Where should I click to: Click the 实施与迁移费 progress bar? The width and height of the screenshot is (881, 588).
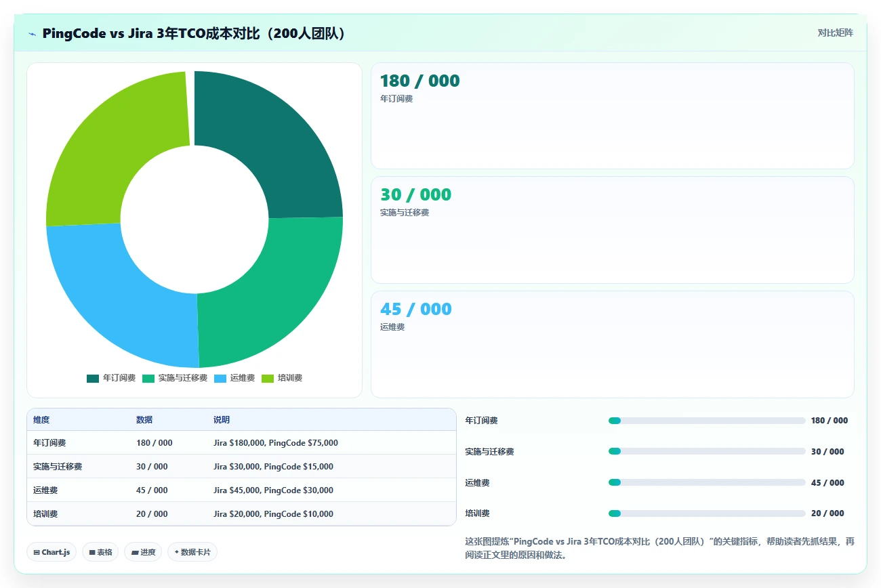707,452
